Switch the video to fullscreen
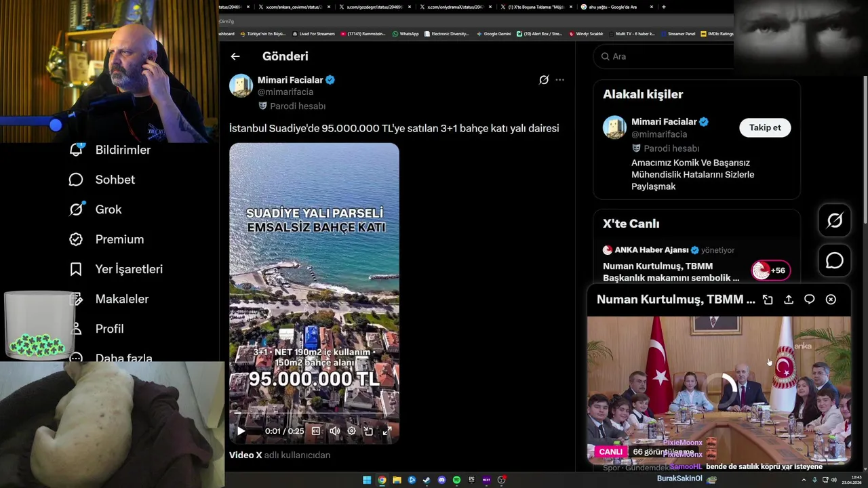 (x=387, y=431)
